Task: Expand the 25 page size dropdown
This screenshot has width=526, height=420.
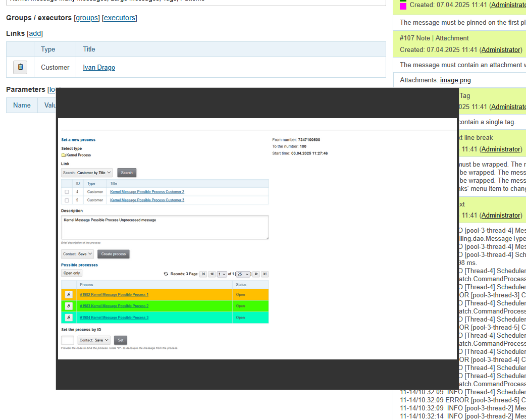Action: 243,274
